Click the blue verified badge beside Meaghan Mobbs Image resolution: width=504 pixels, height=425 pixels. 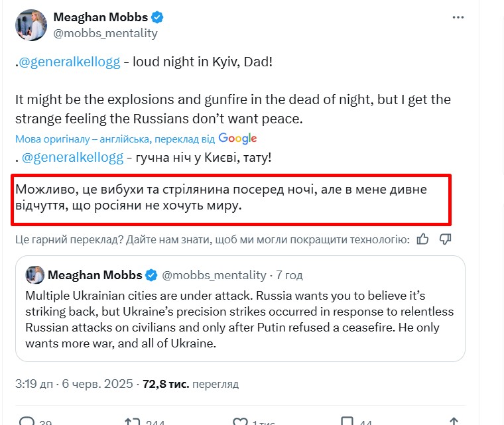(158, 17)
